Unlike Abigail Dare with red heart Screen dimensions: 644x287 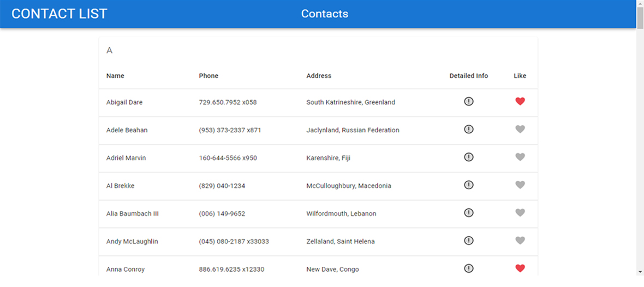click(x=520, y=101)
